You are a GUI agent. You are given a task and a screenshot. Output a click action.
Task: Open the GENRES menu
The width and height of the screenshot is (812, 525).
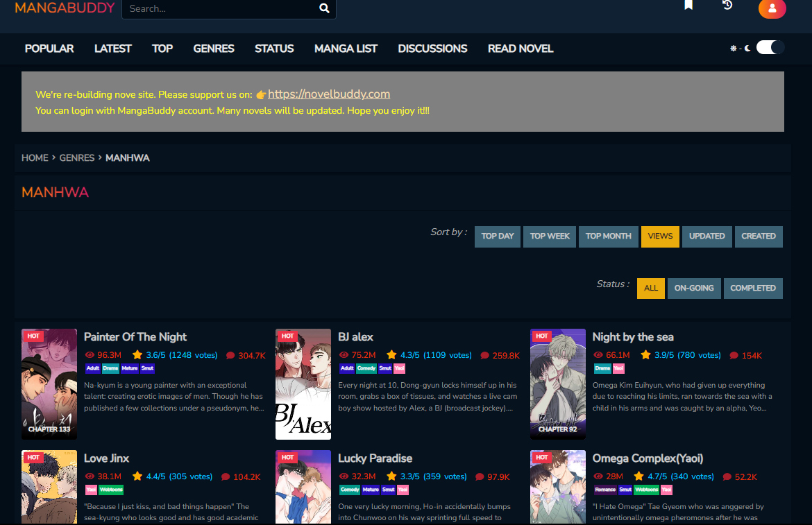point(214,49)
